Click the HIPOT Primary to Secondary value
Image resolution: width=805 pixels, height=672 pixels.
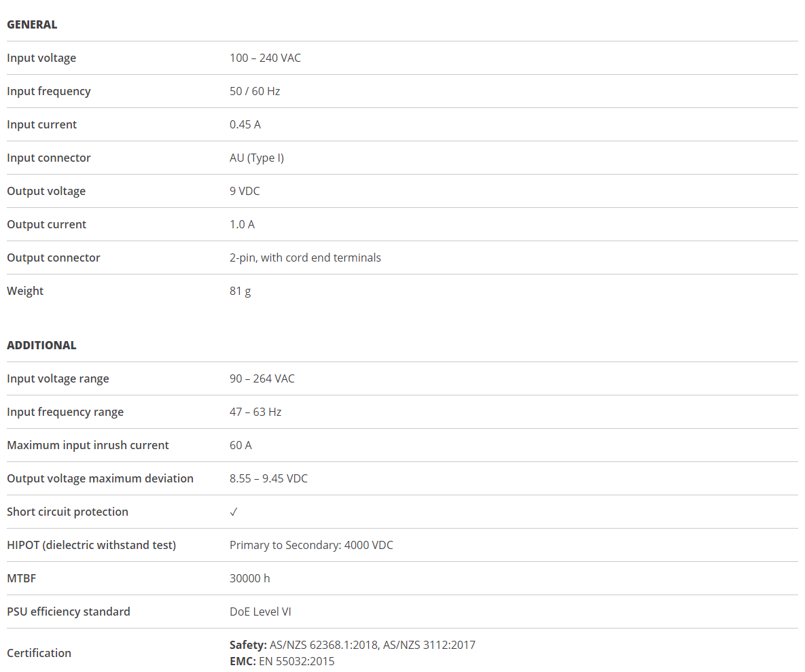(311, 545)
